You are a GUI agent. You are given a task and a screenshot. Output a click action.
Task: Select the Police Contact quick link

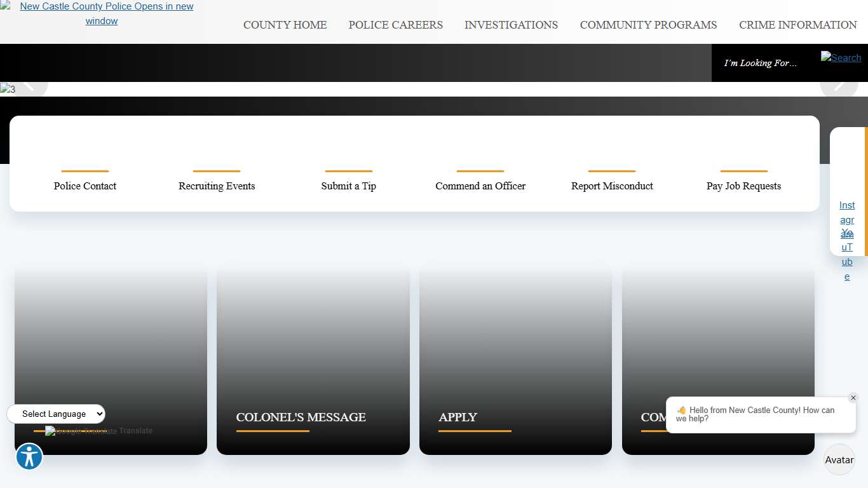(85, 186)
